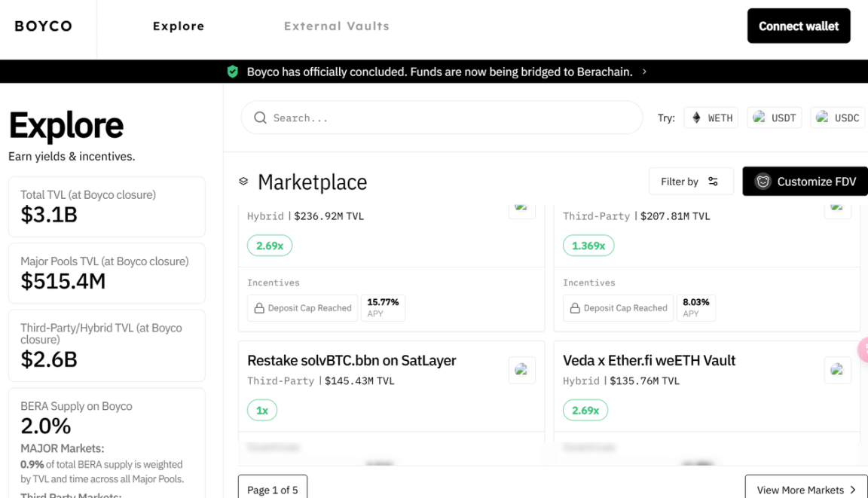Click the Page 1 of 5 indicator
Screen dimensions: 868x498
273,490
